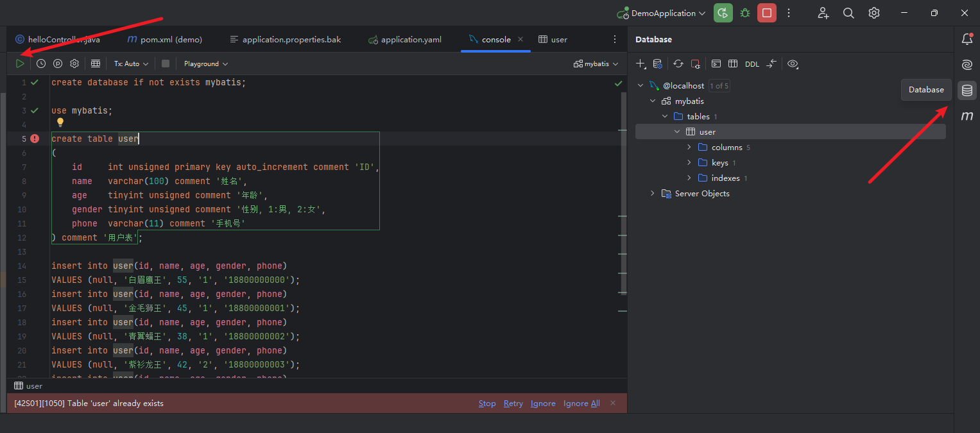Expand the columns folder node
Screen dimensions: 980x433
click(689, 147)
